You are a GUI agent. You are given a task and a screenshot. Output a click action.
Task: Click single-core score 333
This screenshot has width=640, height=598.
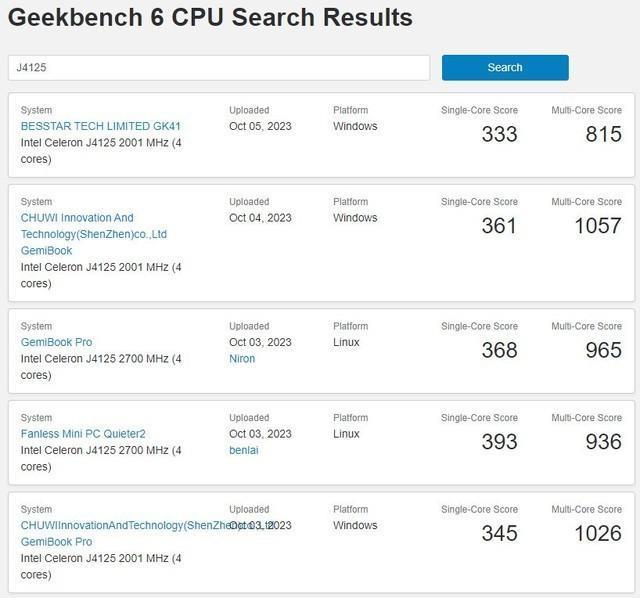tap(499, 134)
